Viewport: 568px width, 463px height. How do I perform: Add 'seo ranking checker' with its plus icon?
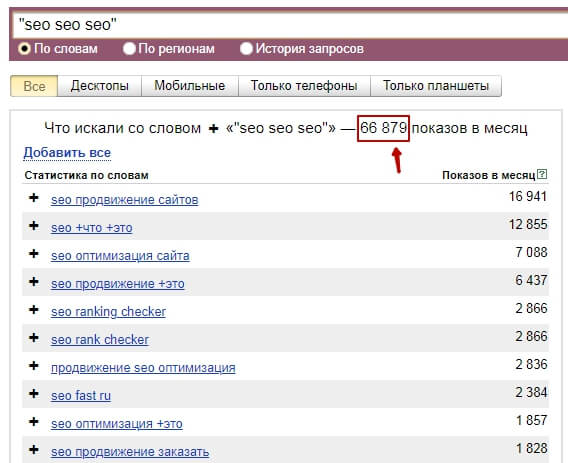34,310
